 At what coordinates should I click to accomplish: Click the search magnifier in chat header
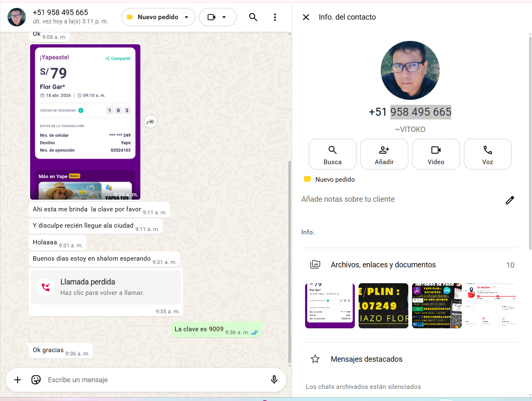pyautogui.click(x=253, y=17)
